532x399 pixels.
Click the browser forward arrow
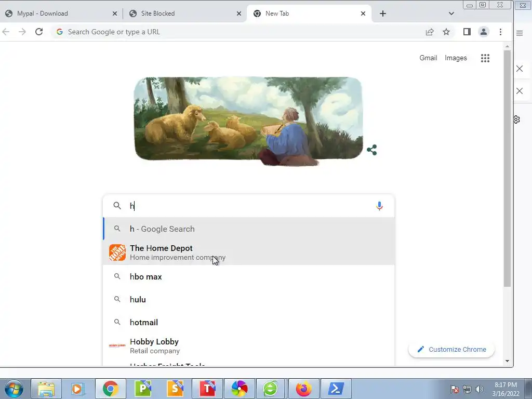pyautogui.click(x=22, y=32)
